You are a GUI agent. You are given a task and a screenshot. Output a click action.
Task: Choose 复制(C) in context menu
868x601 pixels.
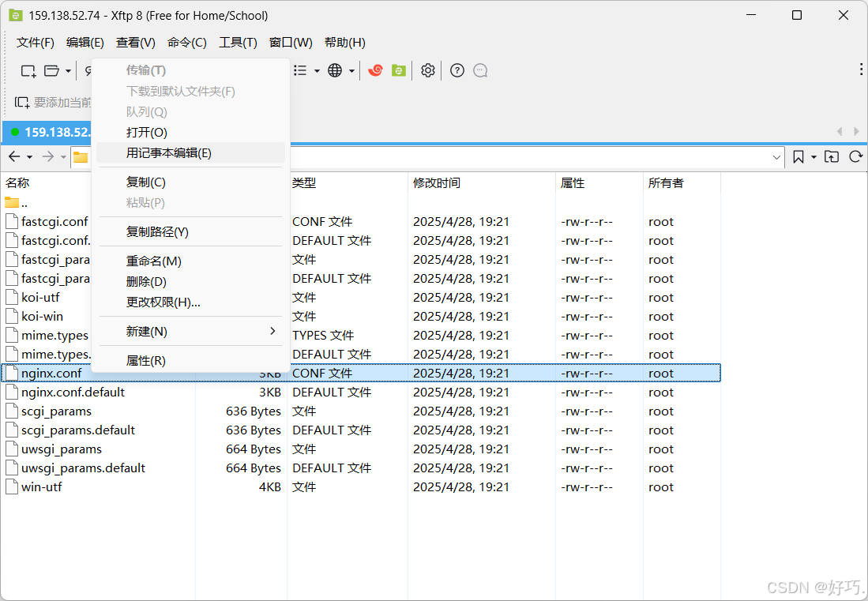click(190, 182)
